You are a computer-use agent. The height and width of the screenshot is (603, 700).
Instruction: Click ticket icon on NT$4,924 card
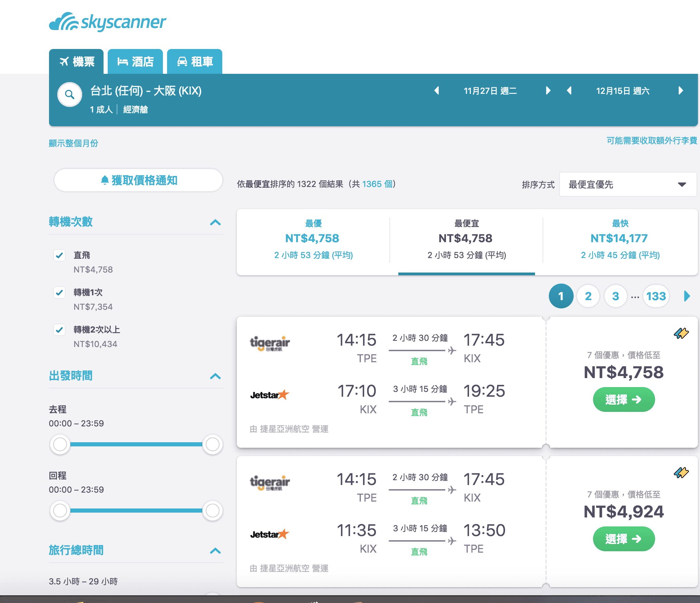[681, 473]
